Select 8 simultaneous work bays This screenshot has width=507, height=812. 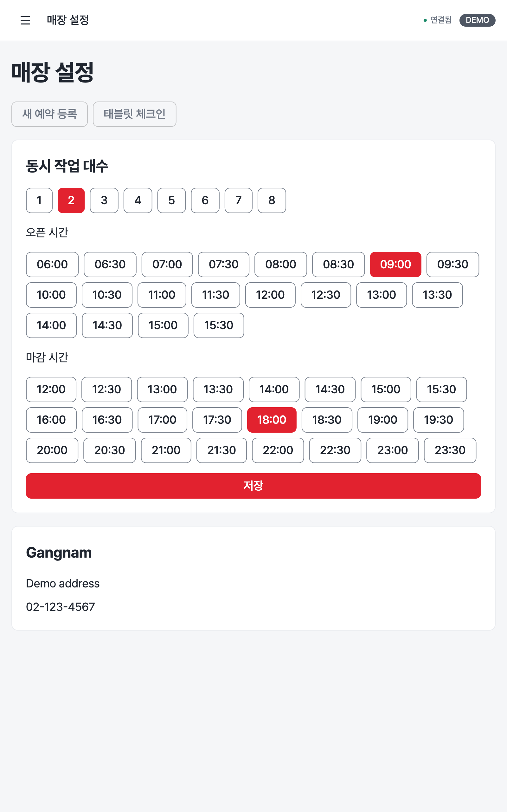272,200
